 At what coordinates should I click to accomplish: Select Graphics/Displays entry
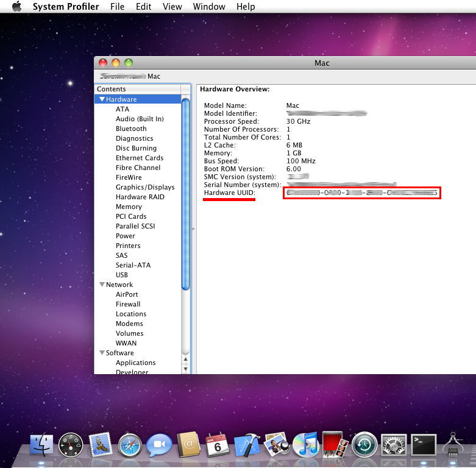(x=145, y=187)
